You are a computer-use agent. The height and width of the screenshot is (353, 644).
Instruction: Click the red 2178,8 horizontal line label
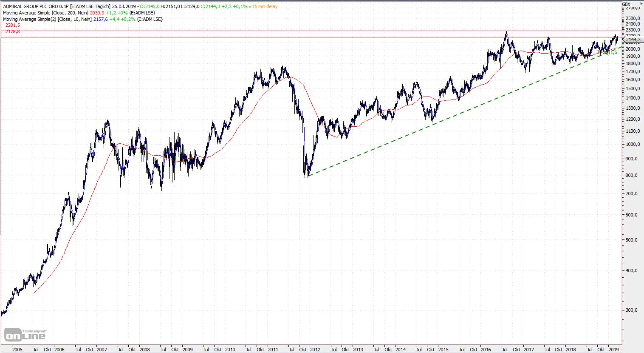[x=12, y=32]
